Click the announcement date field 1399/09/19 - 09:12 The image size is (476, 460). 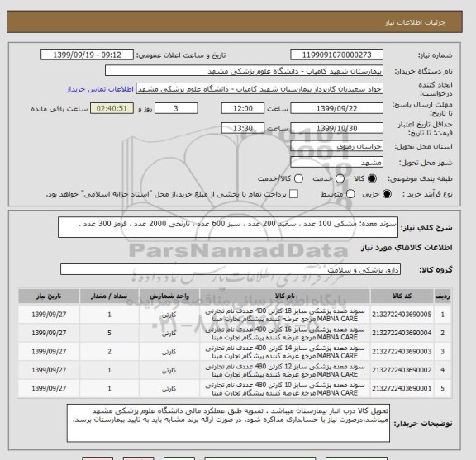point(87,55)
